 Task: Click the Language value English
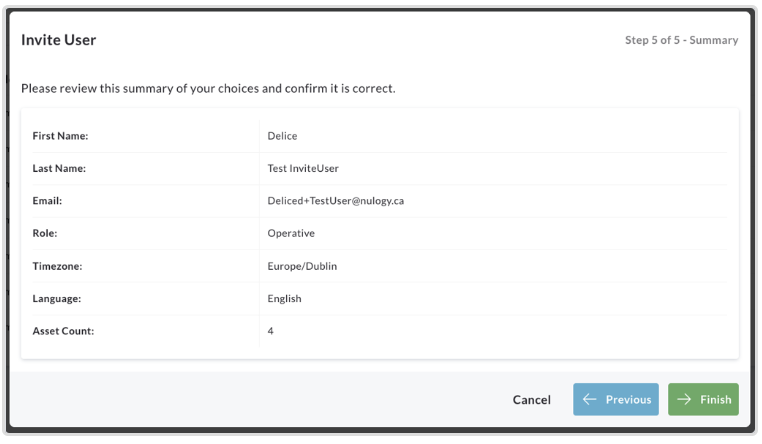(x=284, y=299)
